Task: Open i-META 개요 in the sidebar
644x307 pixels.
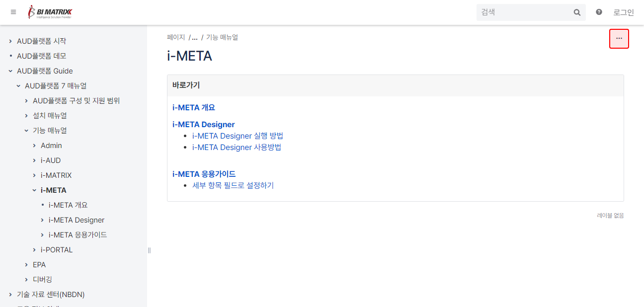Action: (68, 205)
